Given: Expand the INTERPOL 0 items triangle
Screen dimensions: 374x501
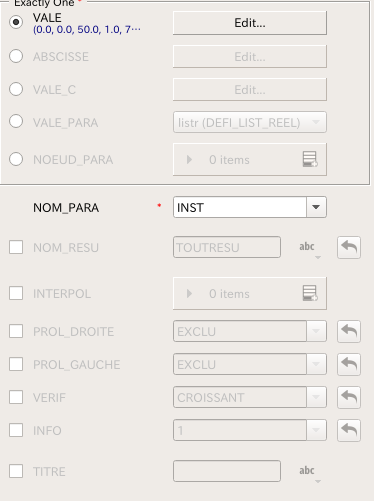Looking at the screenshot, I should pos(189,293).
